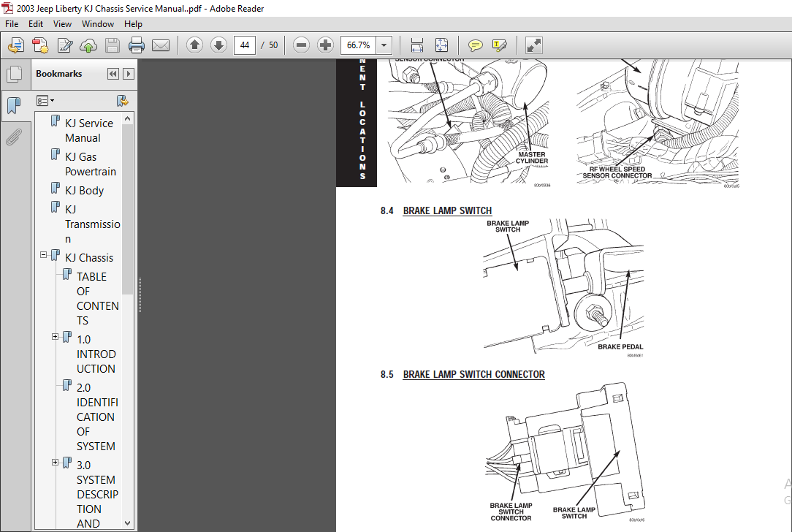The height and width of the screenshot is (532, 792).
Task: Select the KJ Chassis bookmark
Action: point(89,258)
